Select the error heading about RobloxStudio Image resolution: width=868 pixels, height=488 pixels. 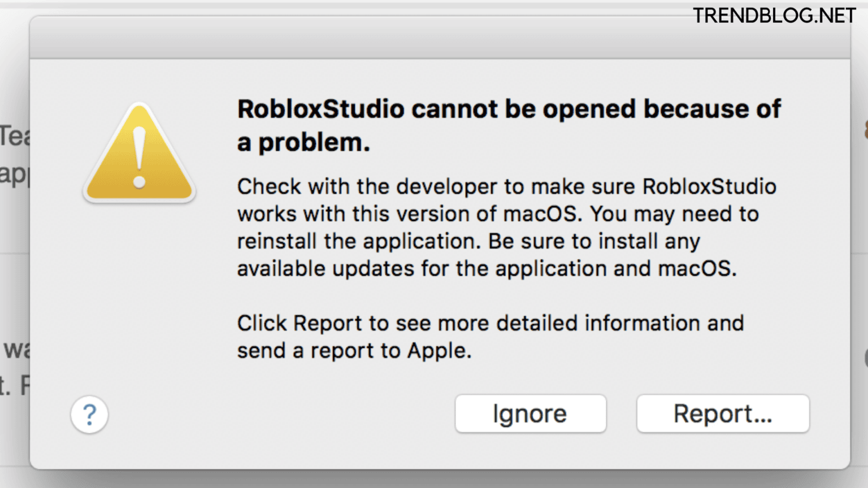pos(509,124)
